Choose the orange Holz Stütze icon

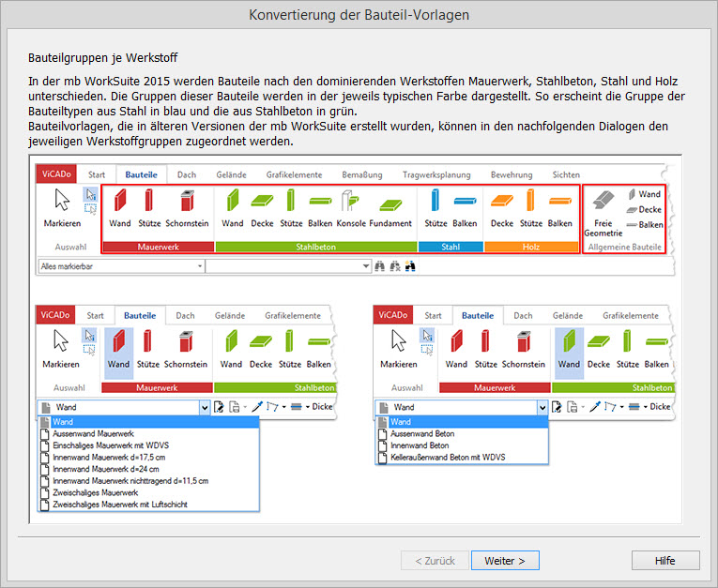pos(530,208)
